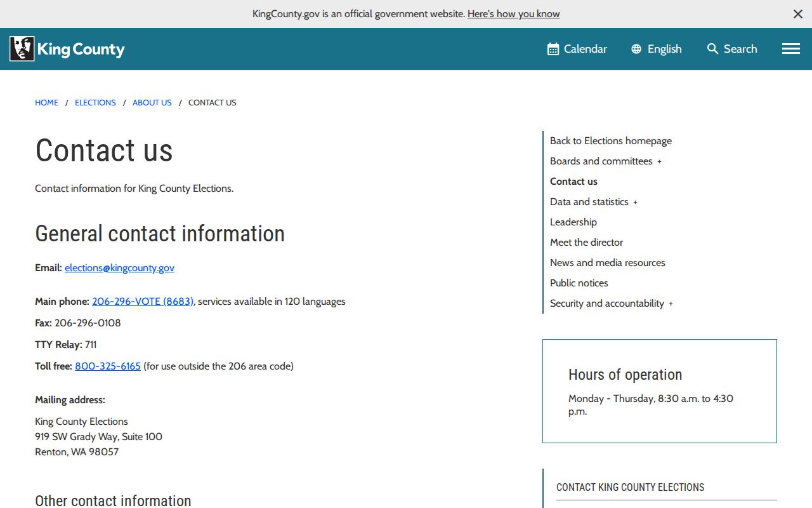Click the globe language icon

point(636,49)
